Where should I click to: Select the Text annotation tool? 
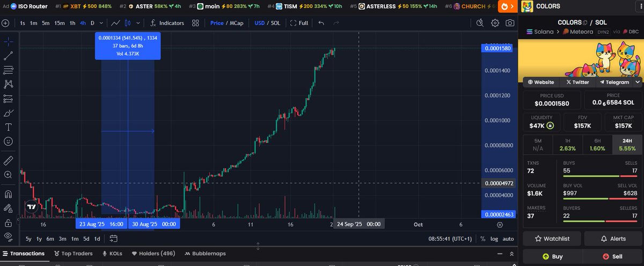(x=9, y=127)
